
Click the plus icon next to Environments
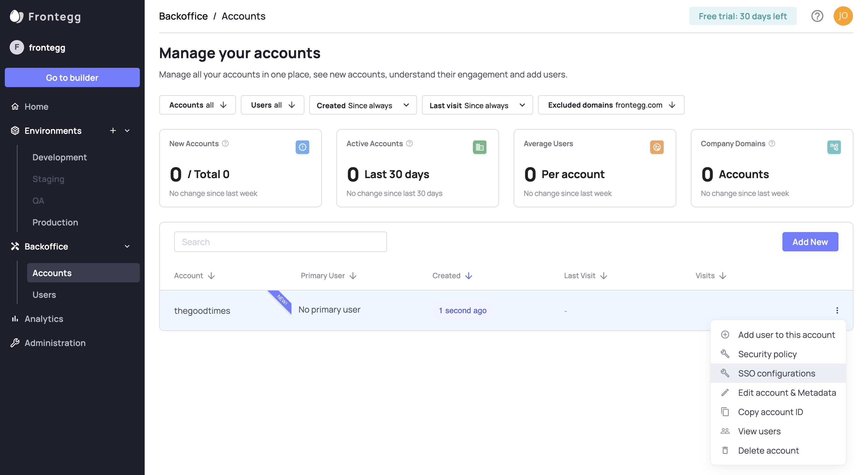[113, 131]
